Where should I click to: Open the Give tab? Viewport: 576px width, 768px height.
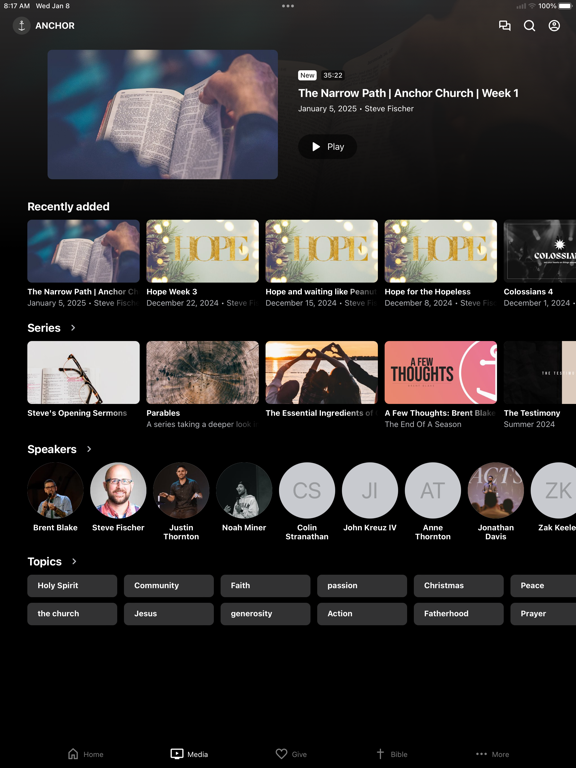pyautogui.click(x=291, y=754)
